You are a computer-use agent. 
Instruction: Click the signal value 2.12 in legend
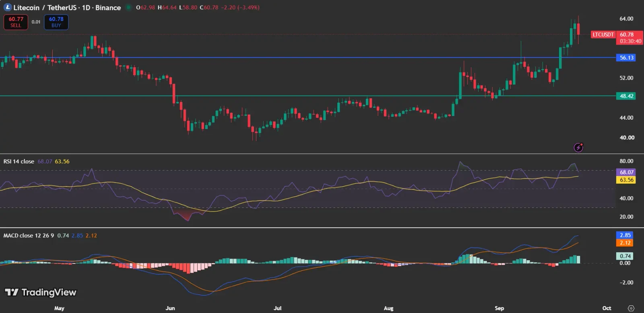91,235
